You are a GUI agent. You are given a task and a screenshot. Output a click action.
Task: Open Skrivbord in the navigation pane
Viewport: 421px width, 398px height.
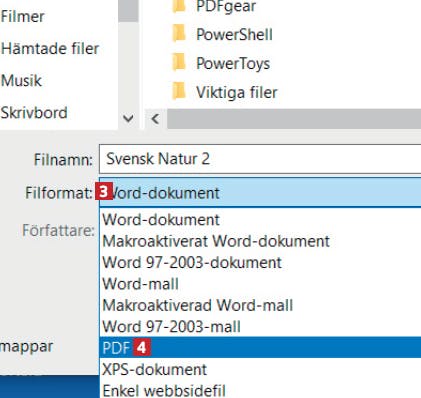coord(34,113)
